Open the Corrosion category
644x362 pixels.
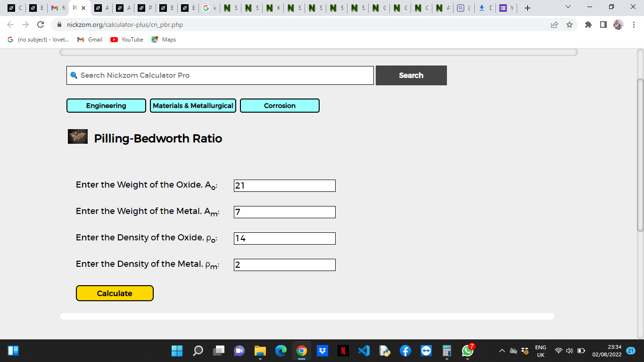(x=280, y=106)
